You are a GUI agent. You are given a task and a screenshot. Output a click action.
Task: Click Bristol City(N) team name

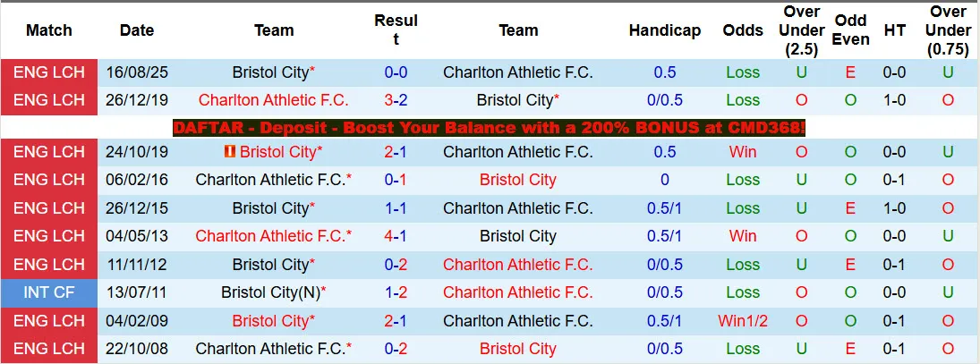(x=270, y=292)
